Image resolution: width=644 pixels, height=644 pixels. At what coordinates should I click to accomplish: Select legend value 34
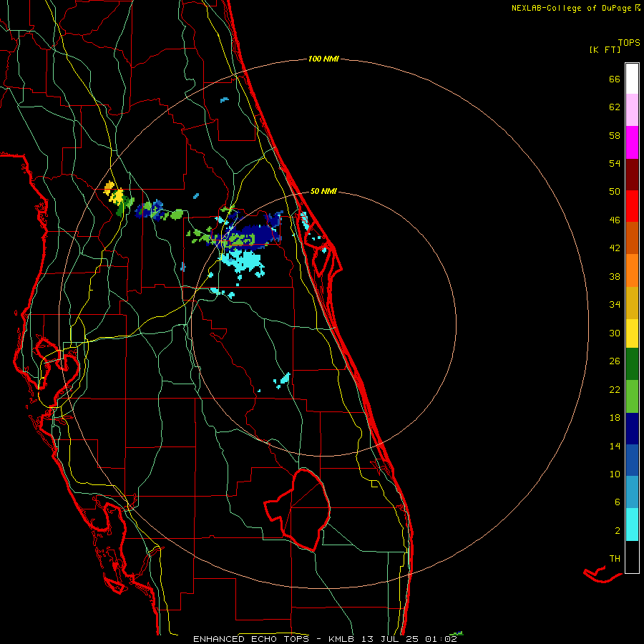click(615, 305)
